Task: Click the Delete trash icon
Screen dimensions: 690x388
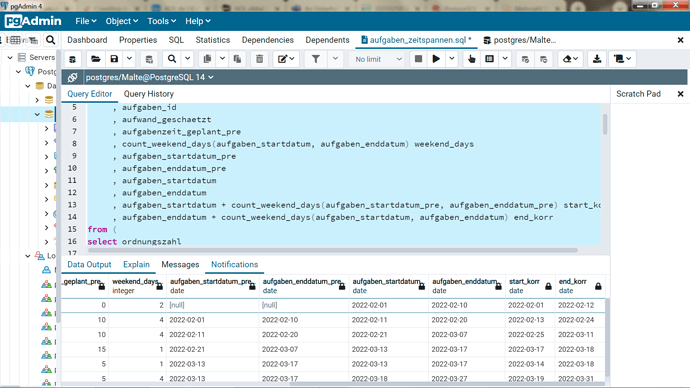Action: (260, 59)
